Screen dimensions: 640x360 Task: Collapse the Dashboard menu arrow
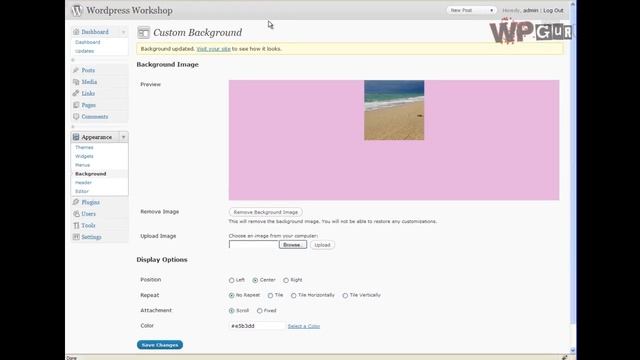point(123,32)
